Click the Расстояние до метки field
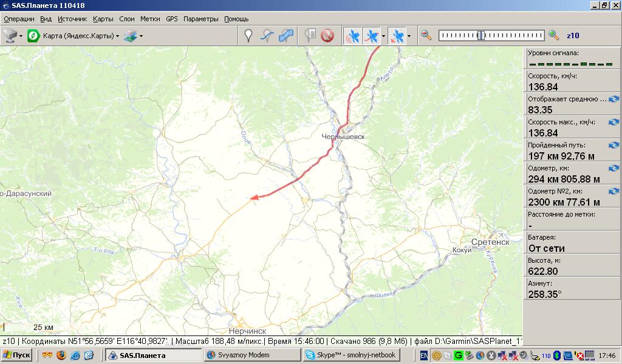Image resolution: width=622 pixels, height=364 pixels. click(x=572, y=220)
